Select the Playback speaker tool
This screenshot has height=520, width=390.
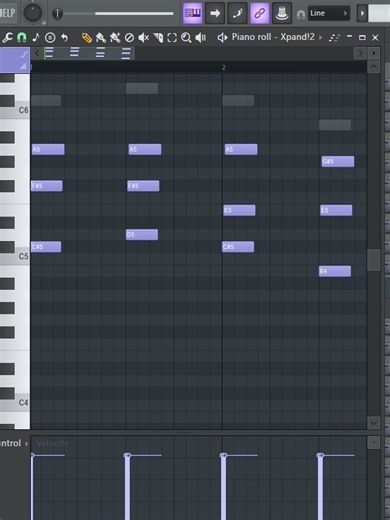[201, 38]
